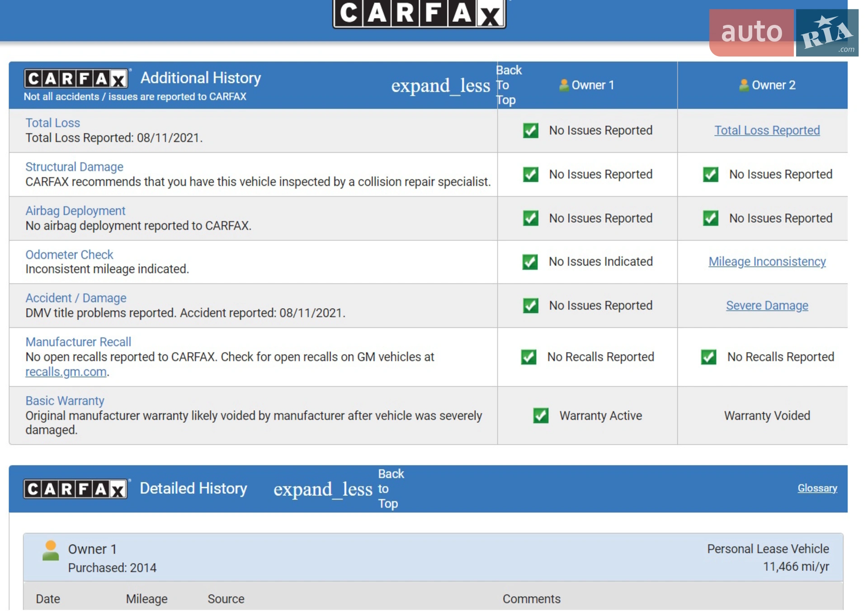The height and width of the screenshot is (616, 868).
Task: Click the Owner 1 person icon in the table header
Action: [564, 85]
